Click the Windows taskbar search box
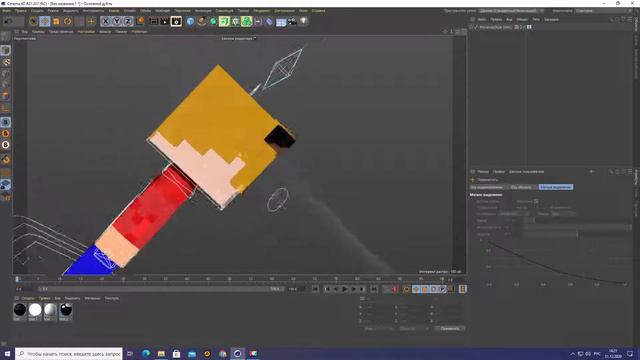Viewport: 640px width, 360px height. point(69,353)
